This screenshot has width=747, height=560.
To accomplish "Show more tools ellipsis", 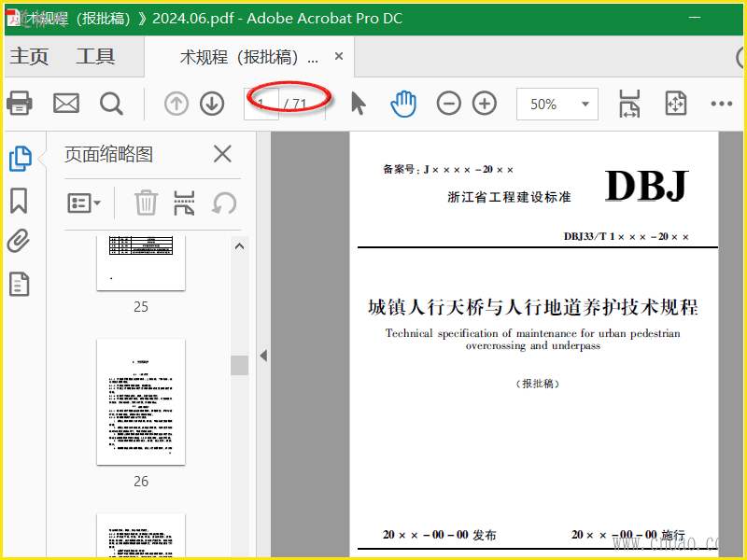I will [721, 104].
